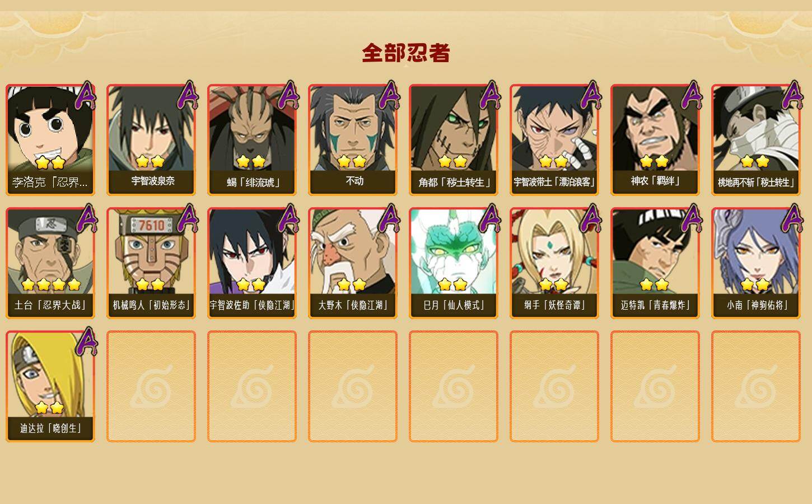Click the 不动 ninja card

pyautogui.click(x=353, y=140)
